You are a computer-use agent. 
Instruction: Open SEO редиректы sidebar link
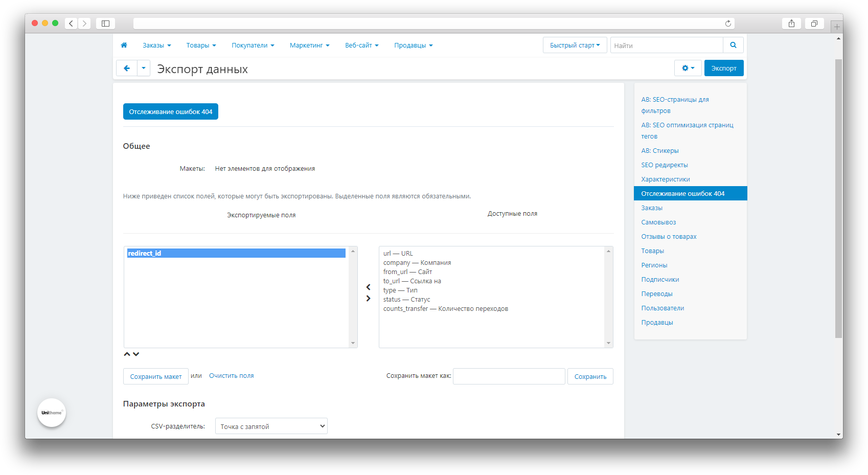pyautogui.click(x=665, y=165)
